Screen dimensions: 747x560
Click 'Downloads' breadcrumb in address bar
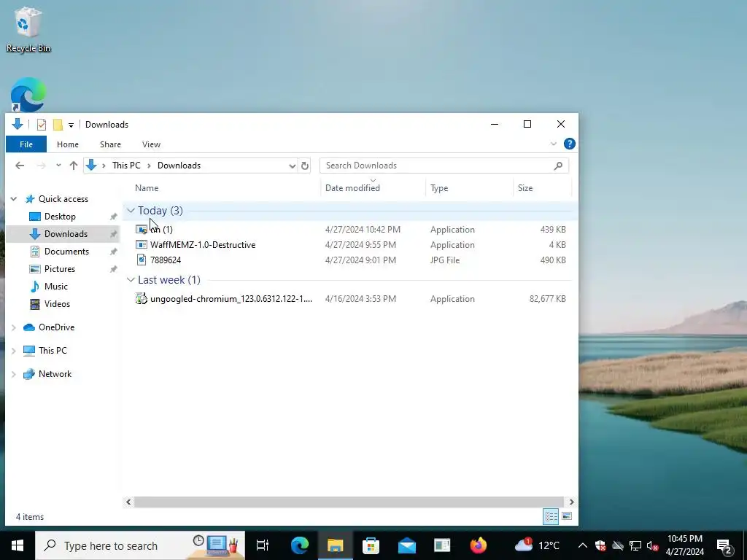179,166
